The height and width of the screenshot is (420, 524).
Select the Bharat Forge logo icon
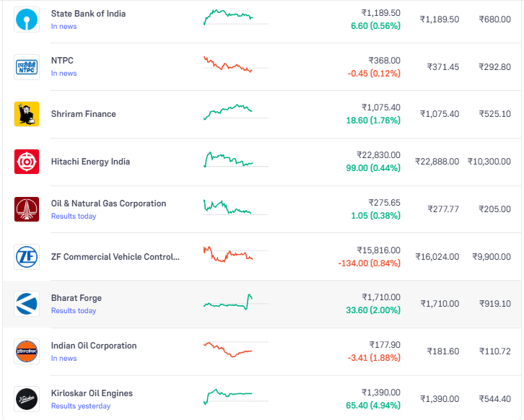click(27, 304)
